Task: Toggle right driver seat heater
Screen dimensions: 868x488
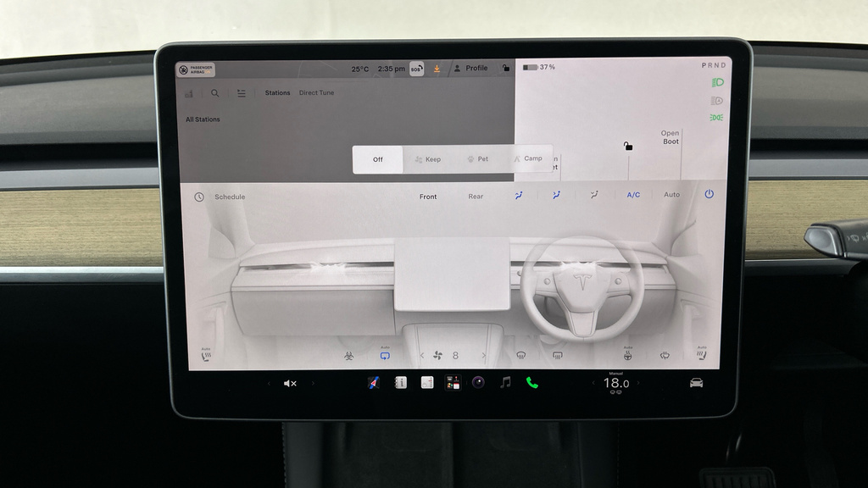Action: click(x=701, y=354)
